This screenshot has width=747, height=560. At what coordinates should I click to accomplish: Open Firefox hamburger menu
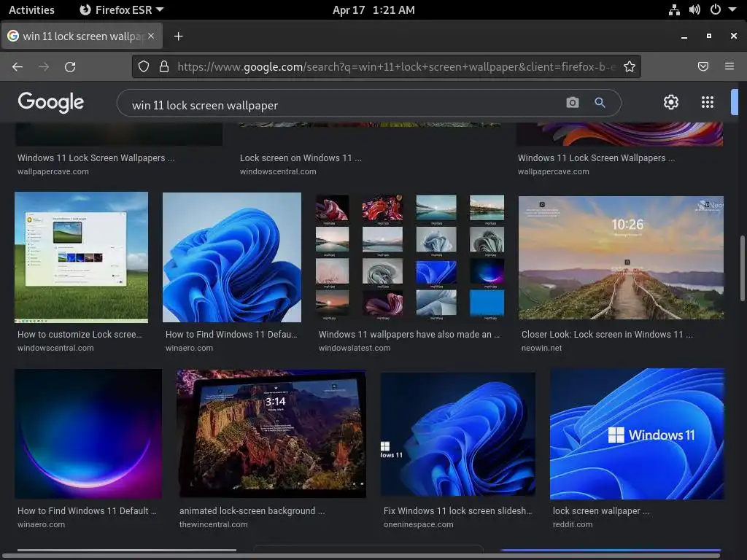tap(729, 66)
